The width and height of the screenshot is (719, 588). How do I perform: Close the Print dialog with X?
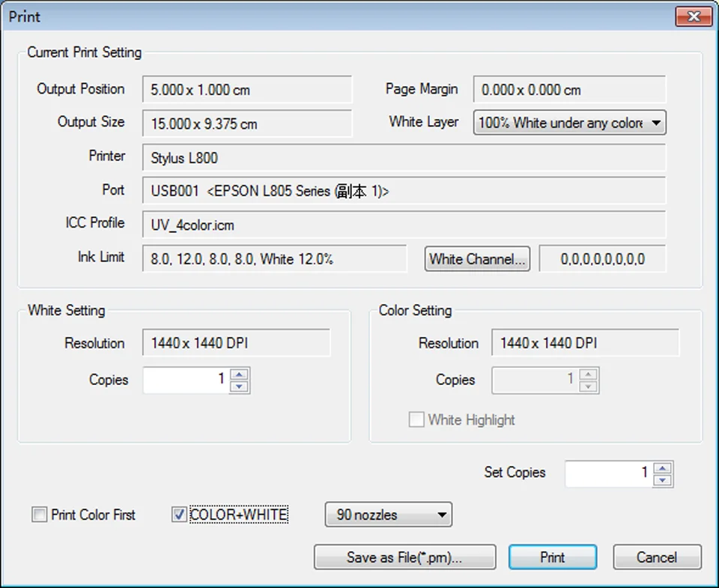coord(694,16)
